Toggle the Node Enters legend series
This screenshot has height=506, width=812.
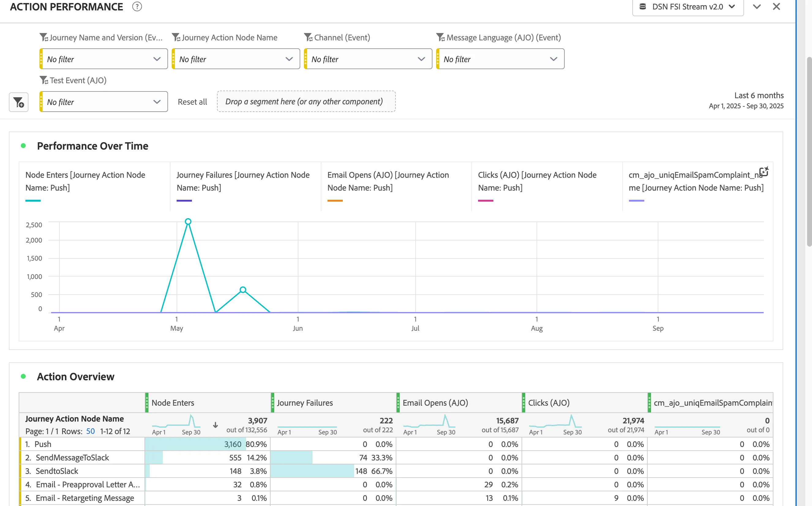click(x=94, y=187)
